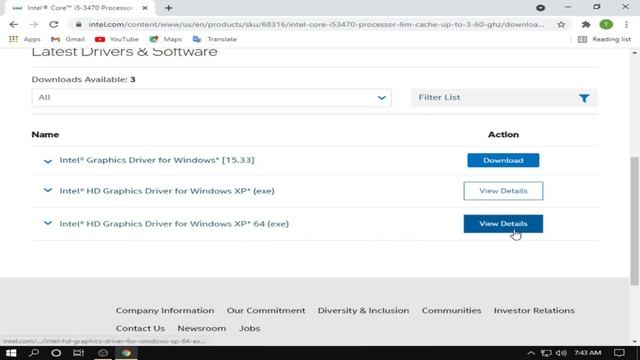
Task: Bookmark this page with star icon
Action: click(x=561, y=24)
